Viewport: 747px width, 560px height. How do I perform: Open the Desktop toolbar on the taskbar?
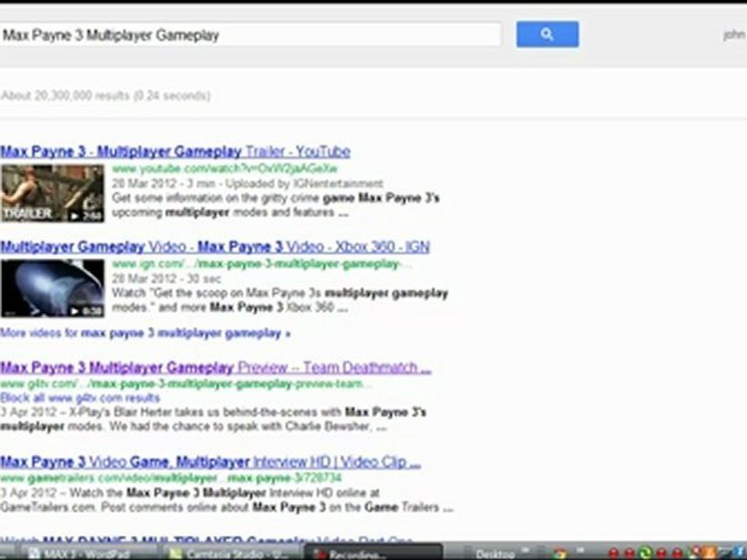point(496,554)
